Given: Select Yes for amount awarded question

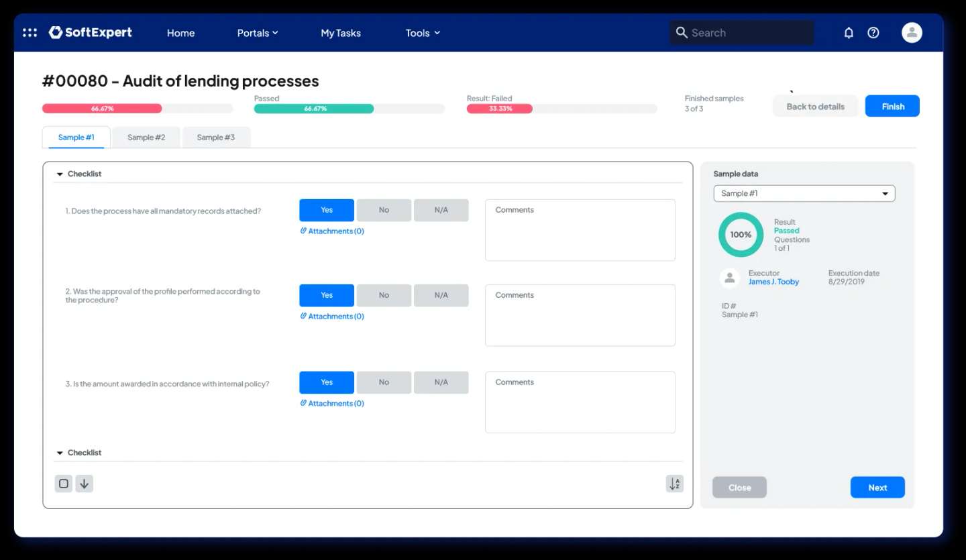Looking at the screenshot, I should [x=327, y=382].
